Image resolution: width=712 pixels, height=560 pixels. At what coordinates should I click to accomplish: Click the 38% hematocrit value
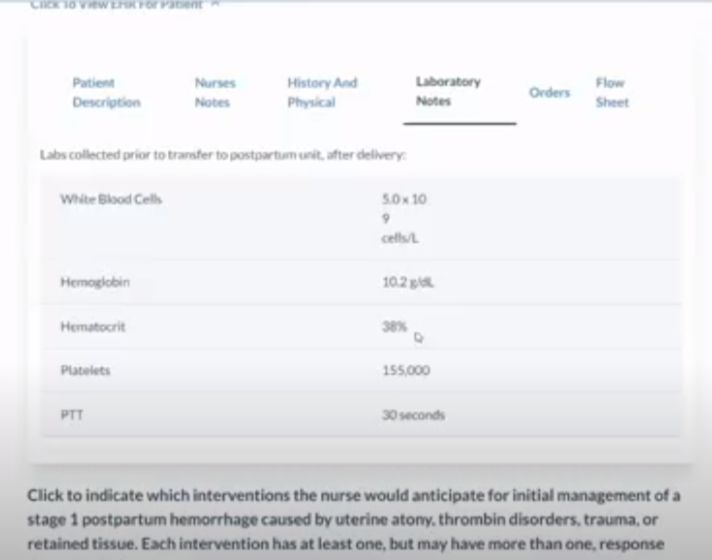point(394,326)
